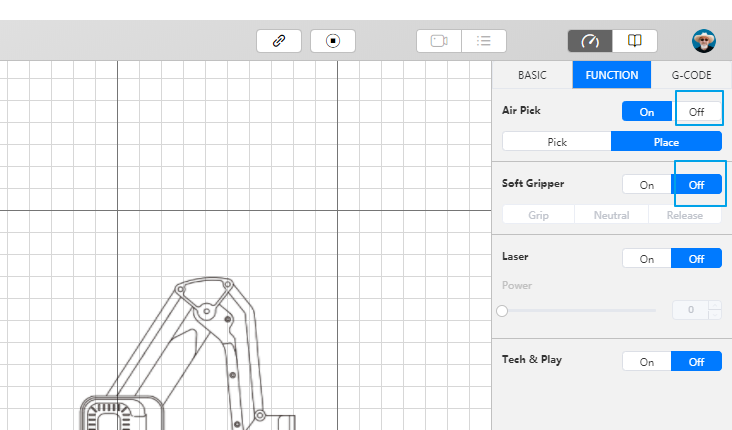Click the link connection icon button
Screen dimensions: 732x430
(279, 41)
